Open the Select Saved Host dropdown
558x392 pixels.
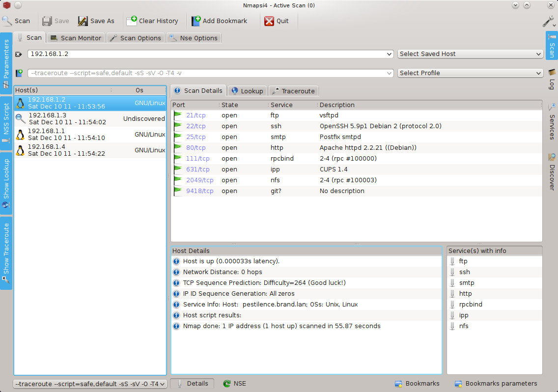coord(470,54)
